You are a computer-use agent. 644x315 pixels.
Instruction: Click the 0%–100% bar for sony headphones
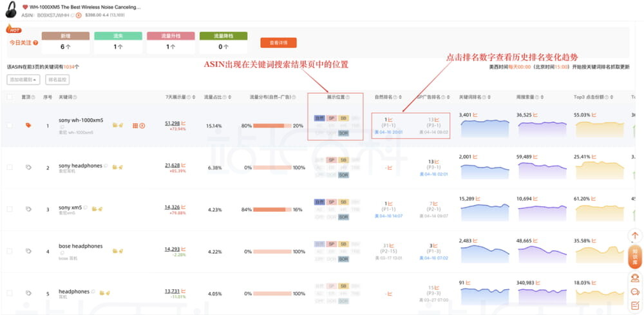pos(272,167)
